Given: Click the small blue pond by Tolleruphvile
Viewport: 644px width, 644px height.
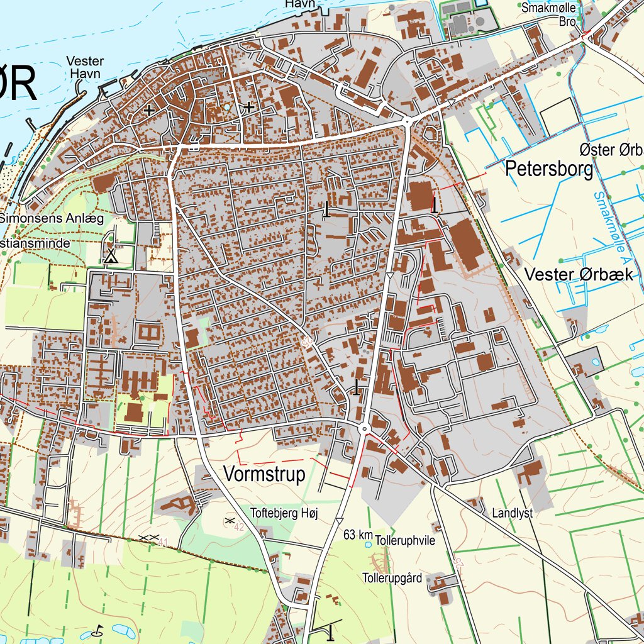Looking at the screenshot, I should pyautogui.click(x=369, y=545).
